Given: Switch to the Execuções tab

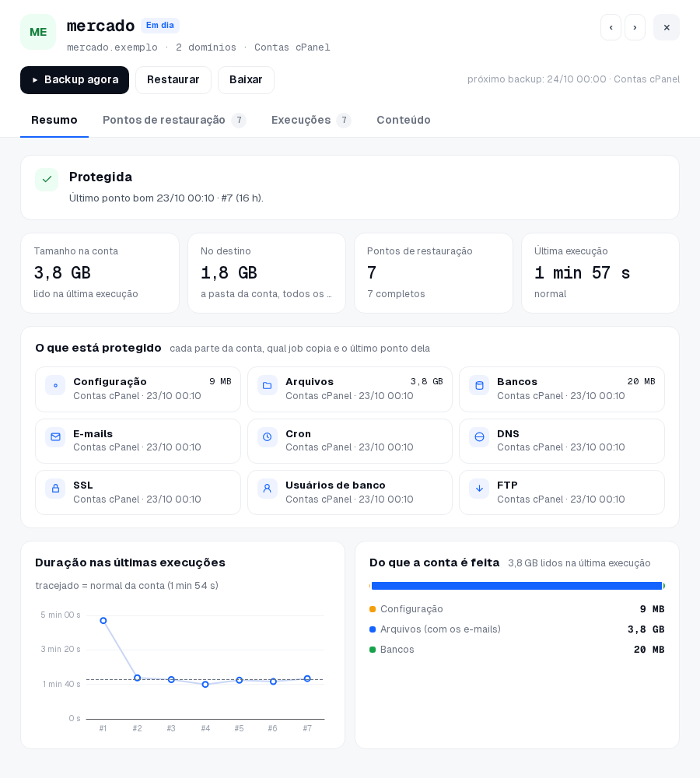Looking at the screenshot, I should click(x=311, y=120).
